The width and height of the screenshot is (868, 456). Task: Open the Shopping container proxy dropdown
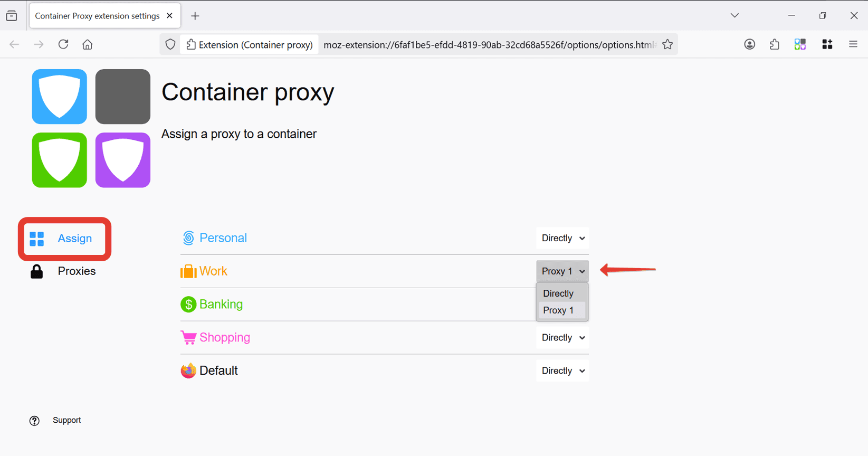pos(562,338)
